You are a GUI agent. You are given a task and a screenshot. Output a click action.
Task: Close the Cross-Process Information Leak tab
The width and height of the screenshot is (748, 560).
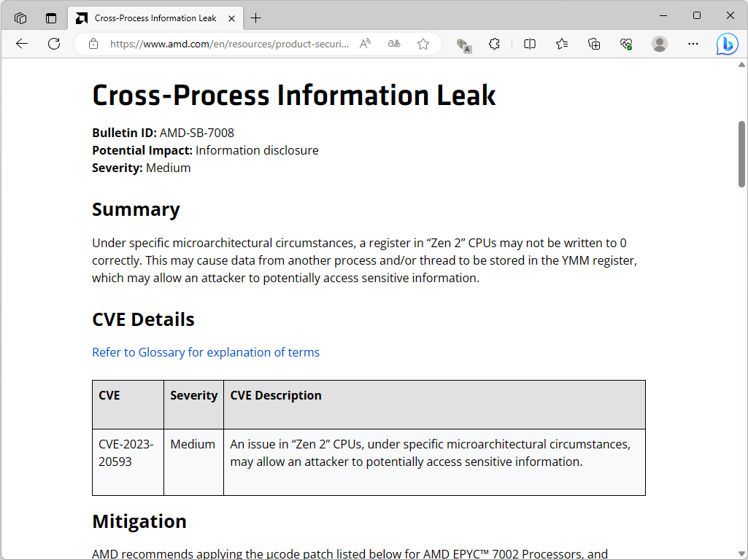pyautogui.click(x=231, y=18)
